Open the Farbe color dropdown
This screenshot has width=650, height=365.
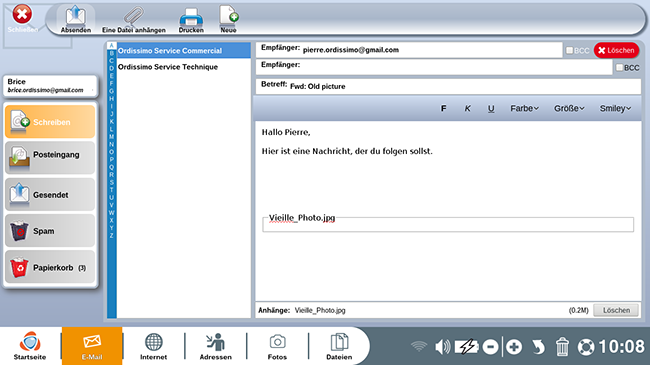coord(524,108)
